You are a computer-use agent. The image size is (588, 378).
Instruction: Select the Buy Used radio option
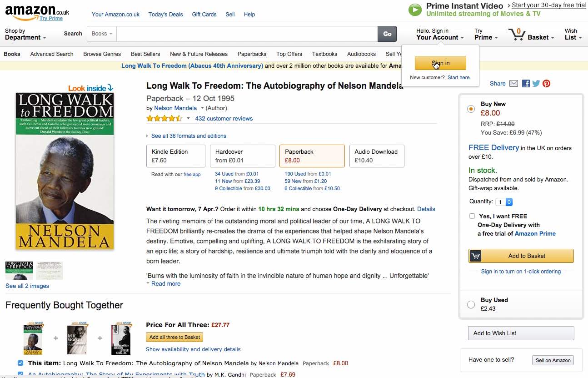[471, 304]
